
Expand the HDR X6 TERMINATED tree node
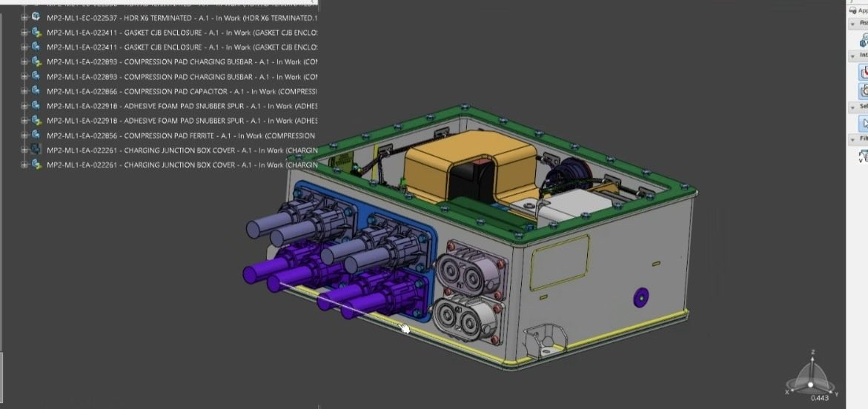(x=24, y=18)
